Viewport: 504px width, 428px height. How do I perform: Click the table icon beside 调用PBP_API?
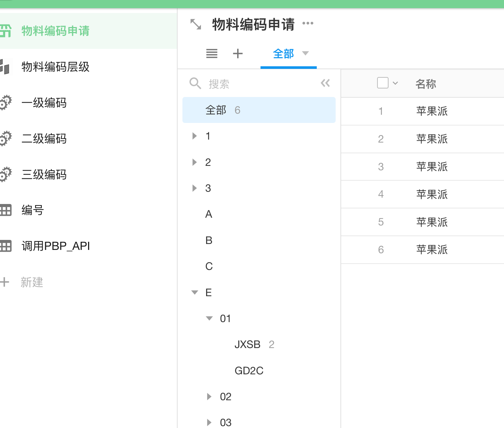(6, 246)
